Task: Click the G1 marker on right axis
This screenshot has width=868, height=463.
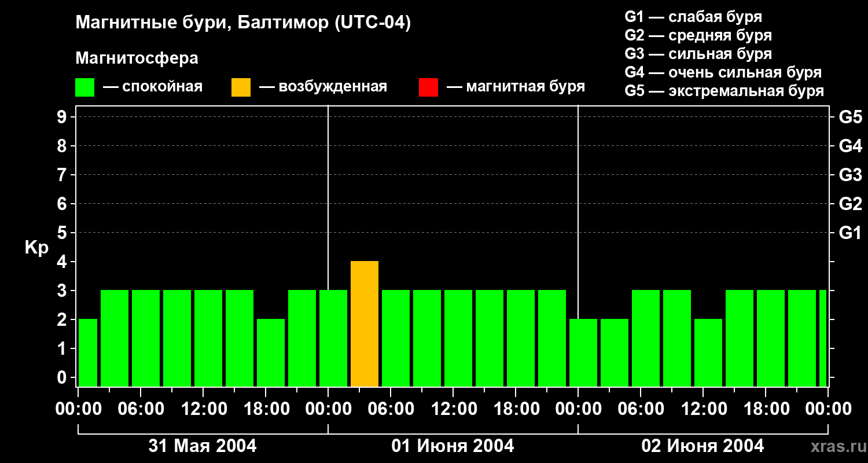Action: point(850,233)
